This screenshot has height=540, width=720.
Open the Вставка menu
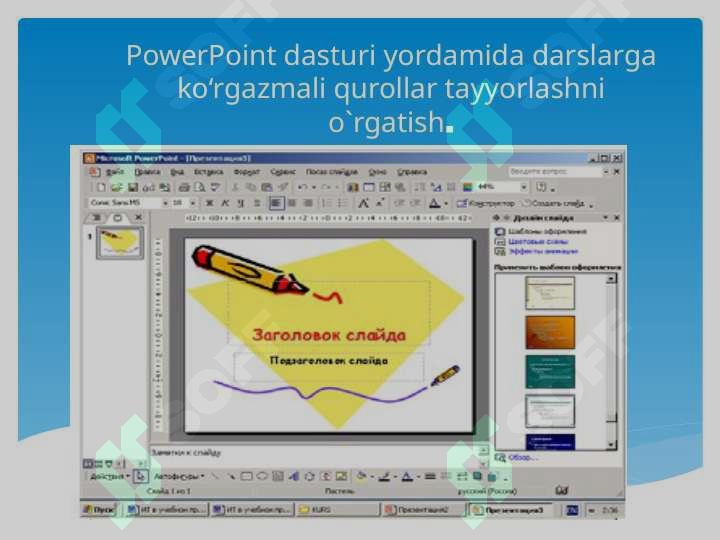[x=208, y=172]
